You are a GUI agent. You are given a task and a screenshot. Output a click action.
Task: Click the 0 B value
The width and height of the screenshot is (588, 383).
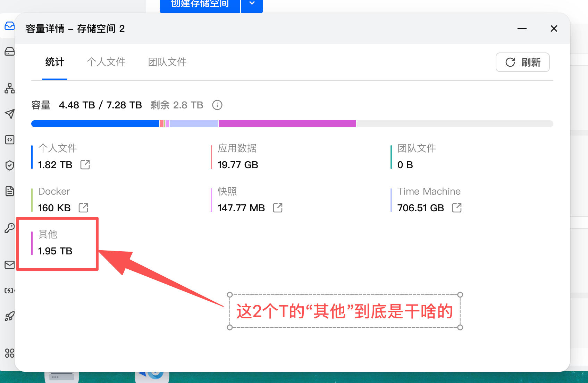[405, 165]
